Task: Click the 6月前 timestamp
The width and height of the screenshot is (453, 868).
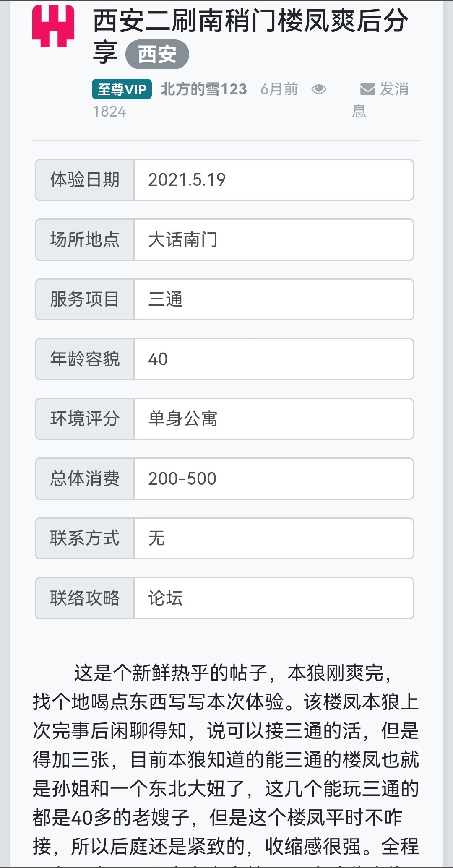Action: pos(279,88)
